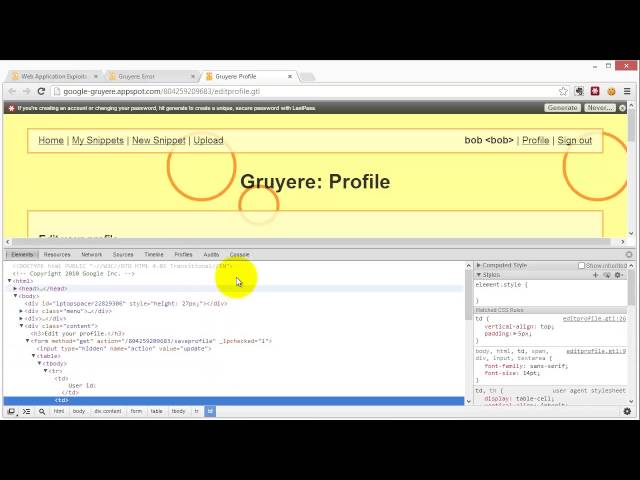Click the page vertical scrollbar thumb
This screenshot has width=640, height=480.
coord(632,124)
